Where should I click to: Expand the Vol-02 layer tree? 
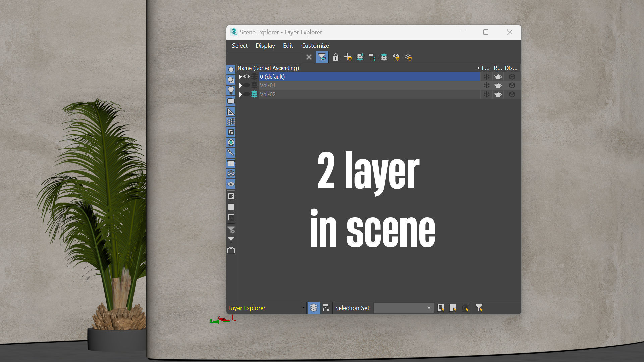click(240, 94)
